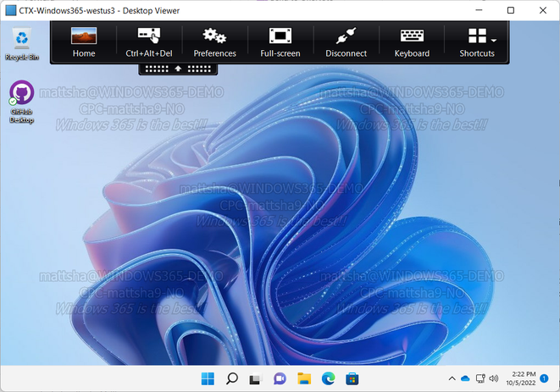Click the OneDrive cloud tray icon

coord(465,378)
